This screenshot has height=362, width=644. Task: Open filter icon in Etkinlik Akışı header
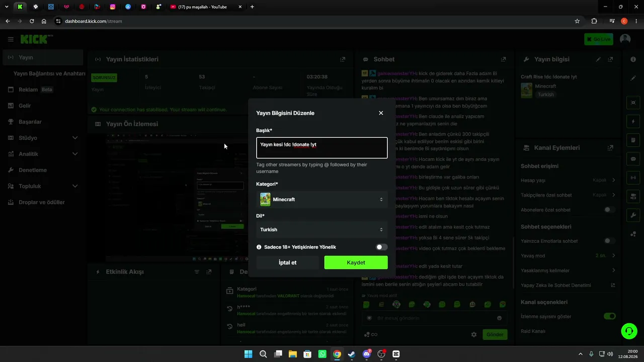point(197,272)
